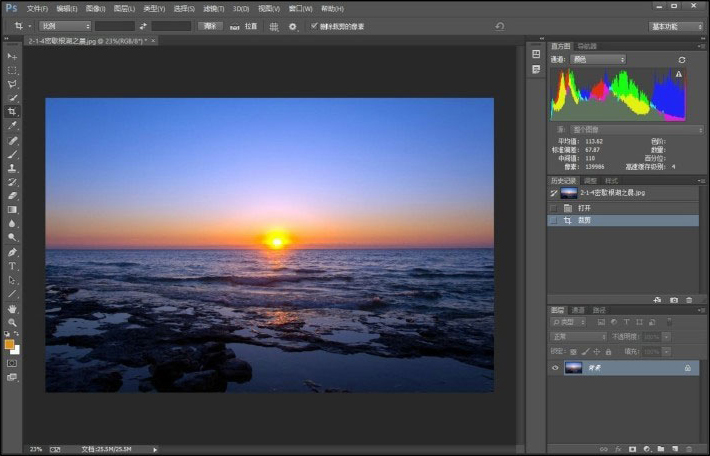The height and width of the screenshot is (456, 710).
Task: Click the reset crop arrow icon in options bar
Action: [x=500, y=26]
